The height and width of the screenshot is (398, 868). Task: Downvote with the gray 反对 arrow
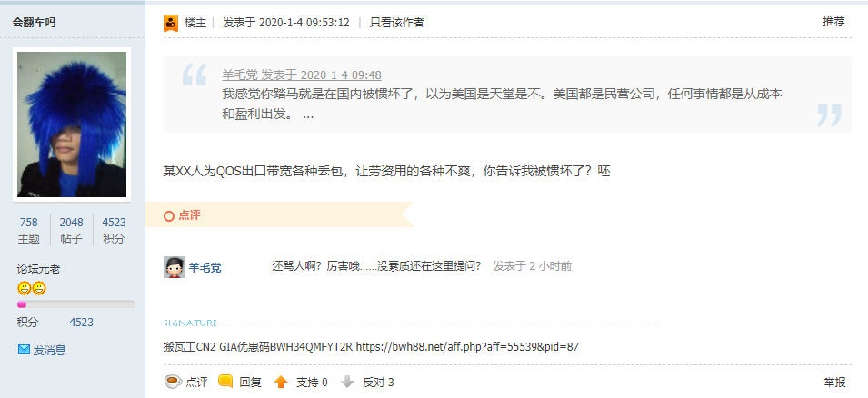[347, 382]
